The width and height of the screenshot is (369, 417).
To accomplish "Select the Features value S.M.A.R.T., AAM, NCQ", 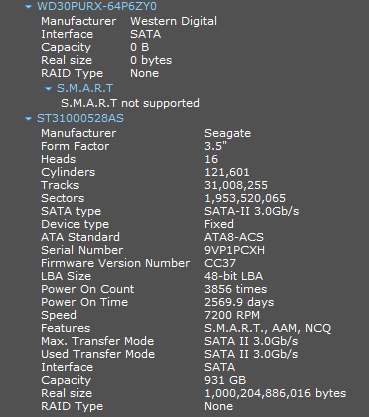I will (x=268, y=328).
